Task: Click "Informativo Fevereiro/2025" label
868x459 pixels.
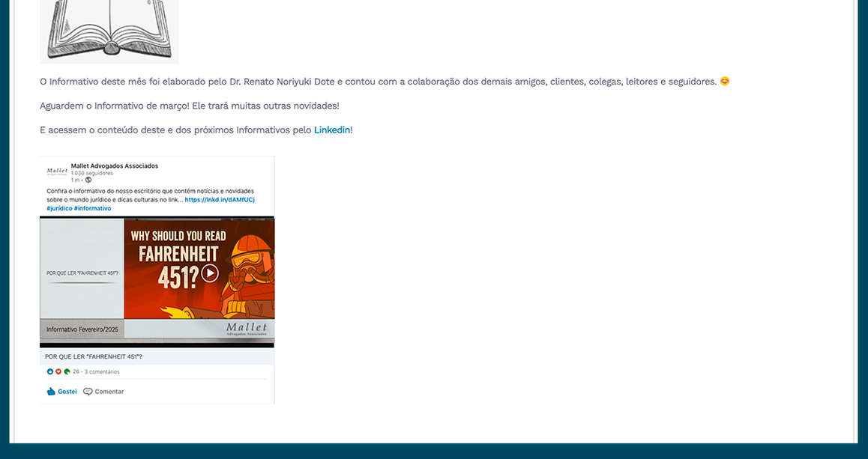Action: (82, 329)
